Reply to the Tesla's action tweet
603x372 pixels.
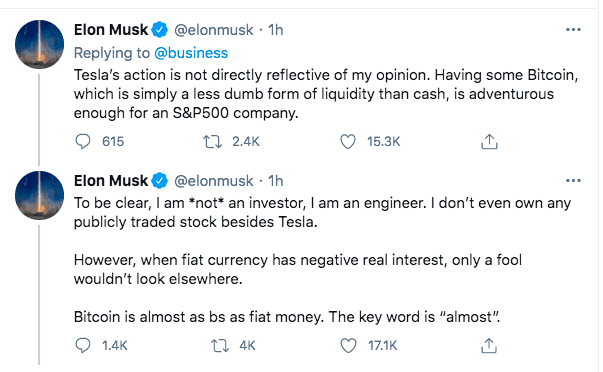click(x=82, y=142)
